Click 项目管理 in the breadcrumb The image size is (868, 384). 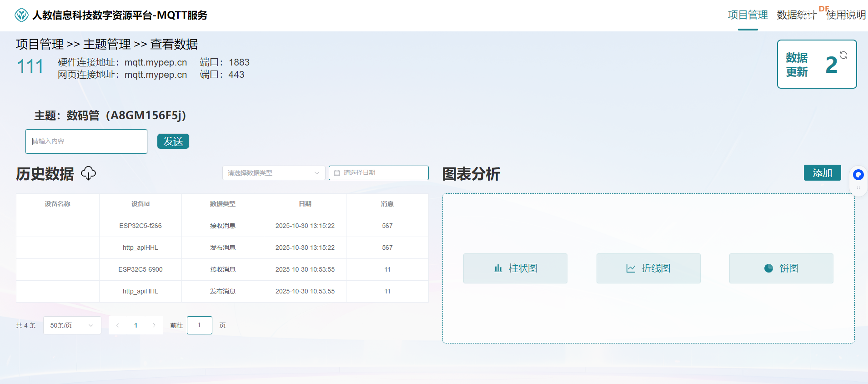pyautogui.click(x=40, y=44)
